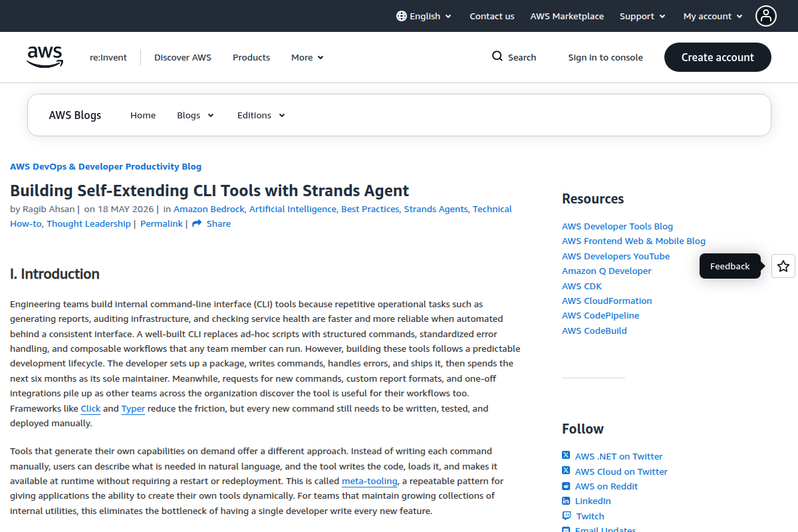This screenshot has width=798, height=532.
Task: Click the LinkedIn icon in Follow
Action: click(566, 501)
